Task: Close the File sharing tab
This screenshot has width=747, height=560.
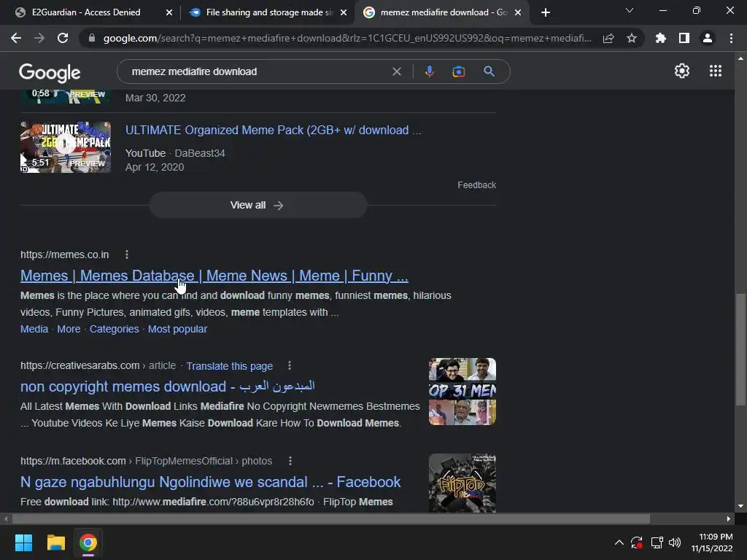Action: [344, 12]
